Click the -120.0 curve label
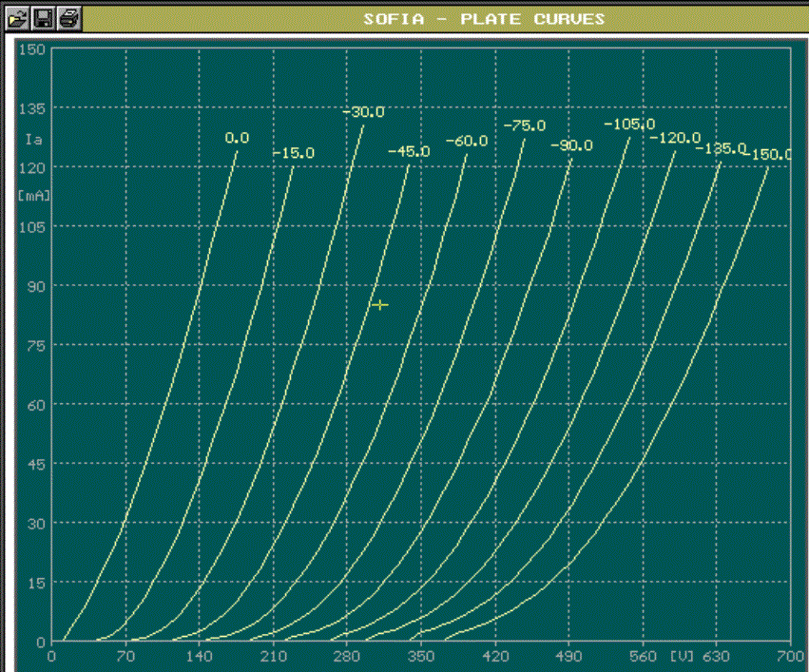Image resolution: width=809 pixels, height=672 pixels. [675, 138]
